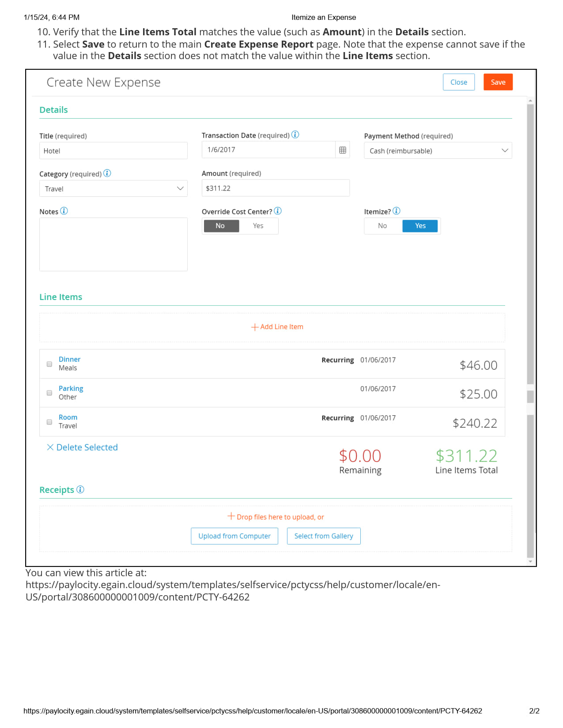
Task: Click the Override Cost Center info icon
Action: pos(278,211)
